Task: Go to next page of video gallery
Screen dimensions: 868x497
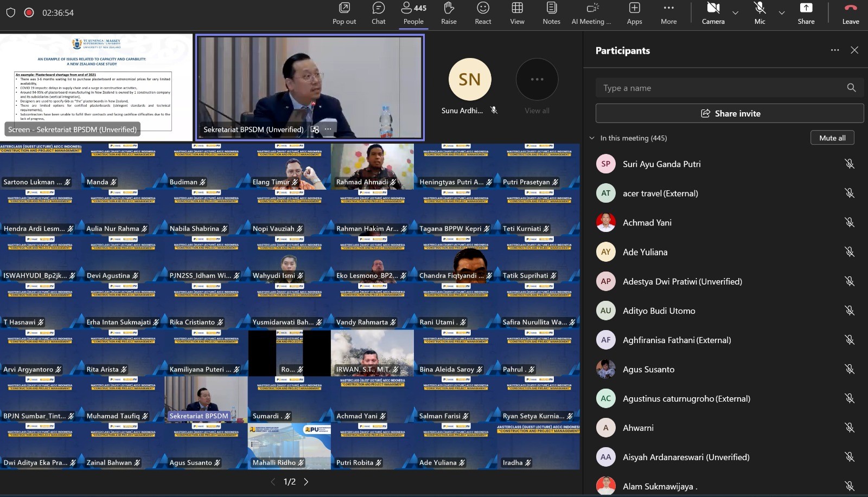Action: 307,482
